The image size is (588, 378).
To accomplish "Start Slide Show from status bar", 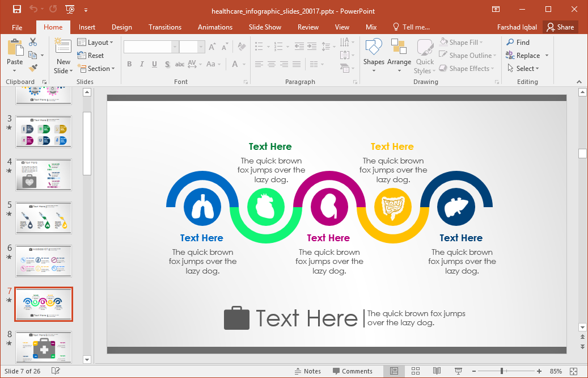I will (458, 371).
